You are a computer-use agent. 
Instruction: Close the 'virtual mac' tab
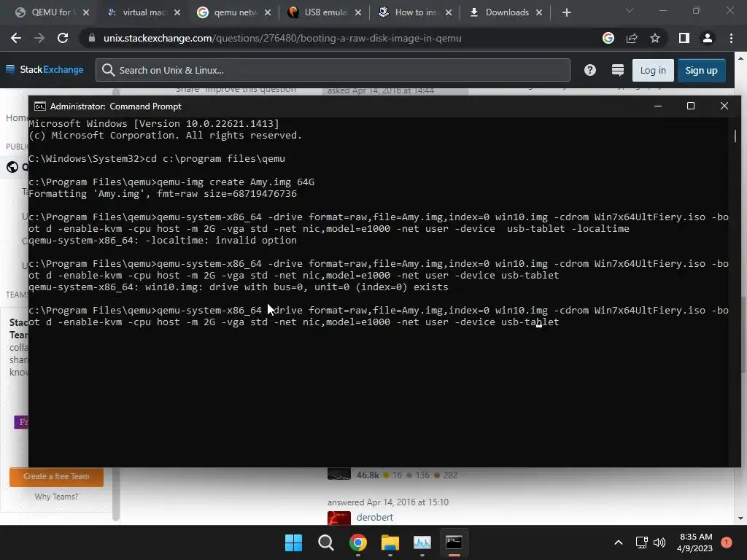pyautogui.click(x=177, y=12)
